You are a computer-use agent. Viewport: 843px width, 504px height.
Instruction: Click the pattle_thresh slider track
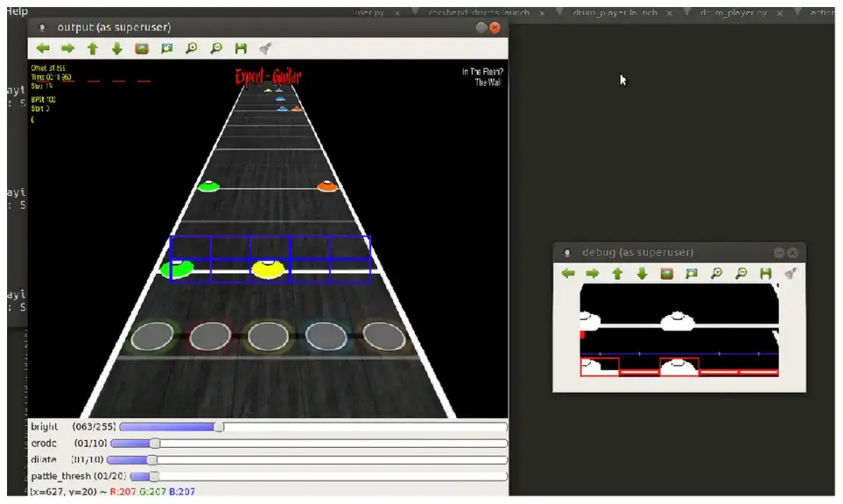[318, 477]
